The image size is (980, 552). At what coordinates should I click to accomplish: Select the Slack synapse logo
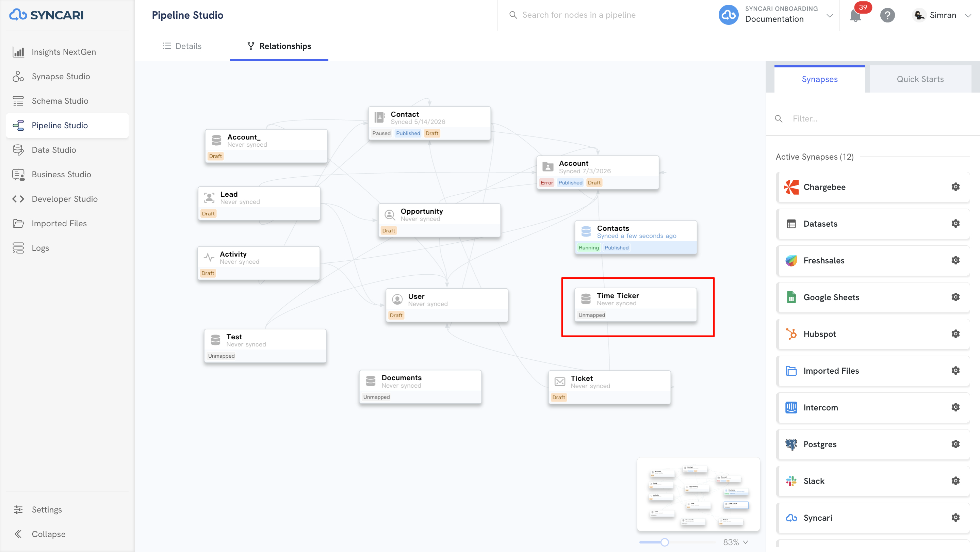coord(791,481)
